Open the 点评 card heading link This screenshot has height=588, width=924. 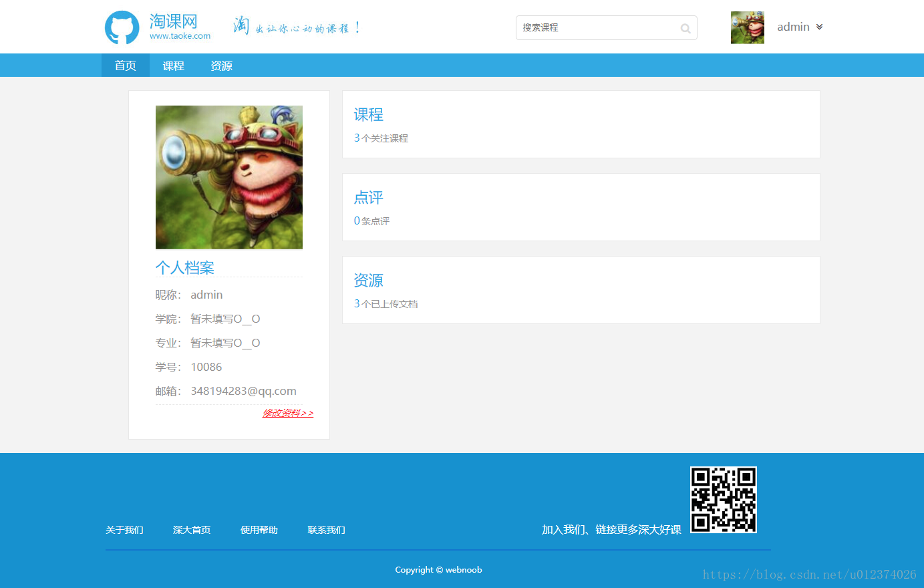[x=369, y=198]
